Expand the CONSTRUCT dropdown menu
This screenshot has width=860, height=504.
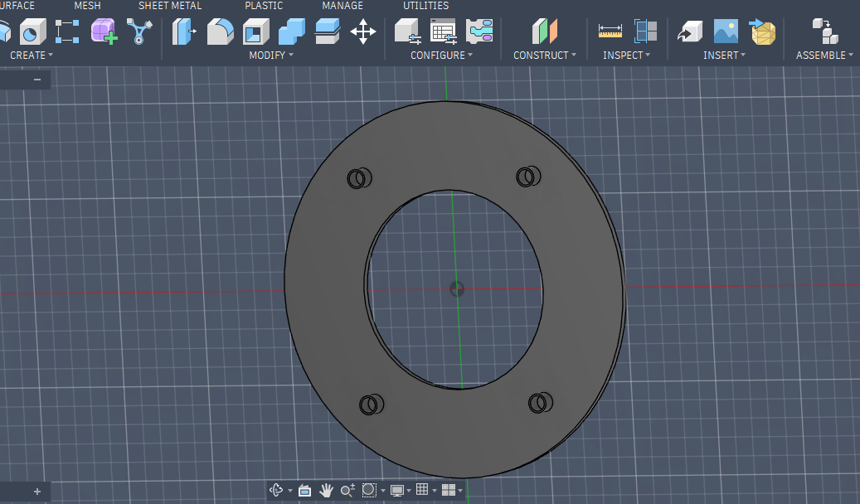click(545, 56)
